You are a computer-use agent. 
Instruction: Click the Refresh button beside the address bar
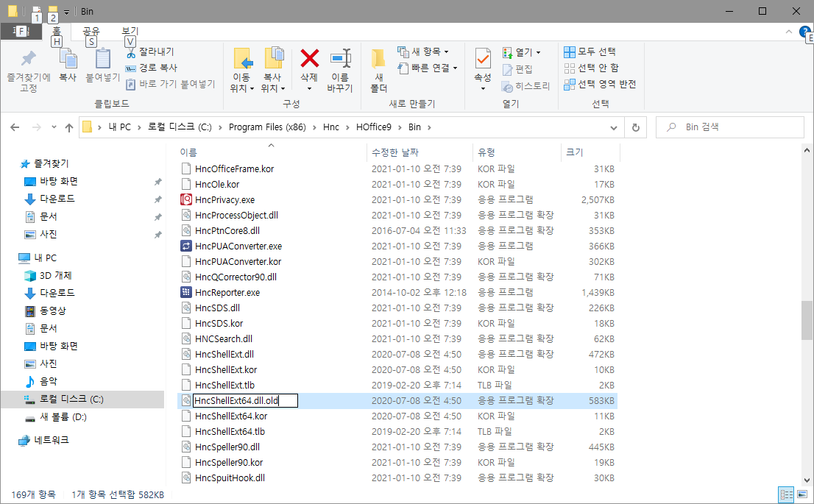tap(635, 128)
